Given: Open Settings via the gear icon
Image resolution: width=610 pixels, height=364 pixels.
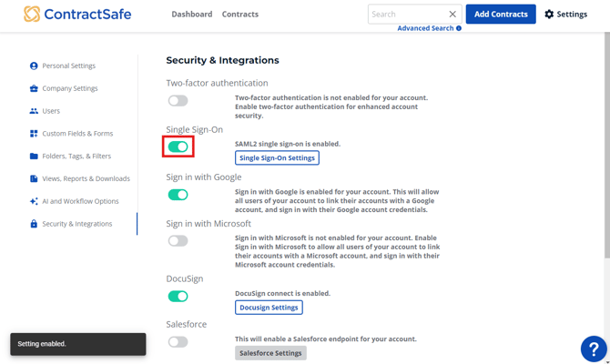Looking at the screenshot, I should (x=549, y=15).
